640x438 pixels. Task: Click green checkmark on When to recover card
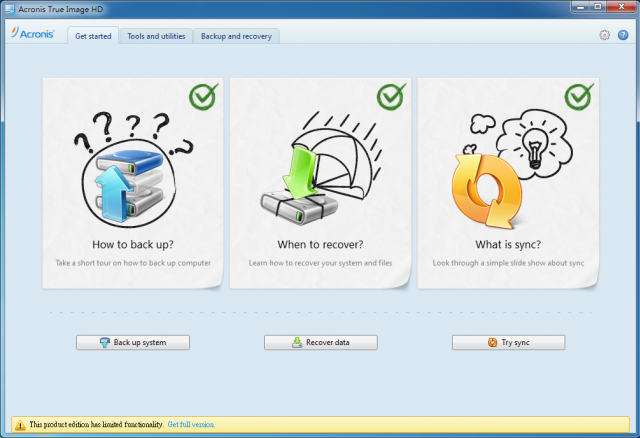(x=391, y=96)
